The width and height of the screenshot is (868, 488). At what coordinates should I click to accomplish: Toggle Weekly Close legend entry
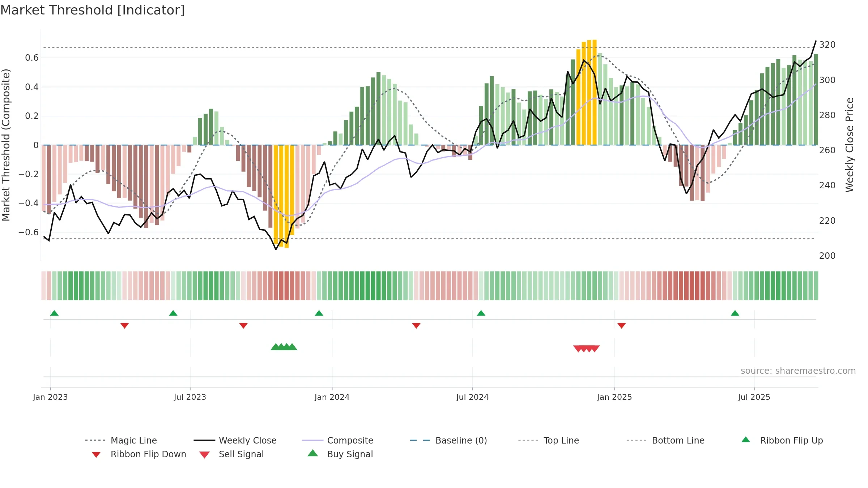point(235,440)
